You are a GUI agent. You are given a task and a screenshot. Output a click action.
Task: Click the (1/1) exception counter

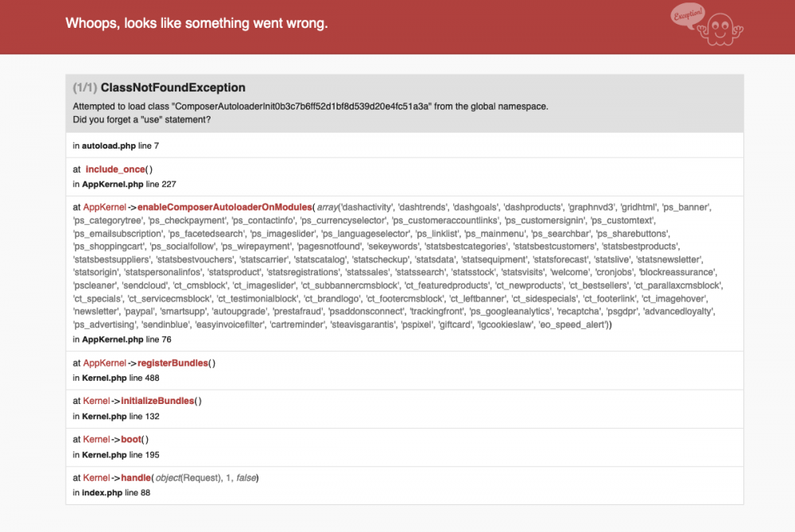(85, 87)
